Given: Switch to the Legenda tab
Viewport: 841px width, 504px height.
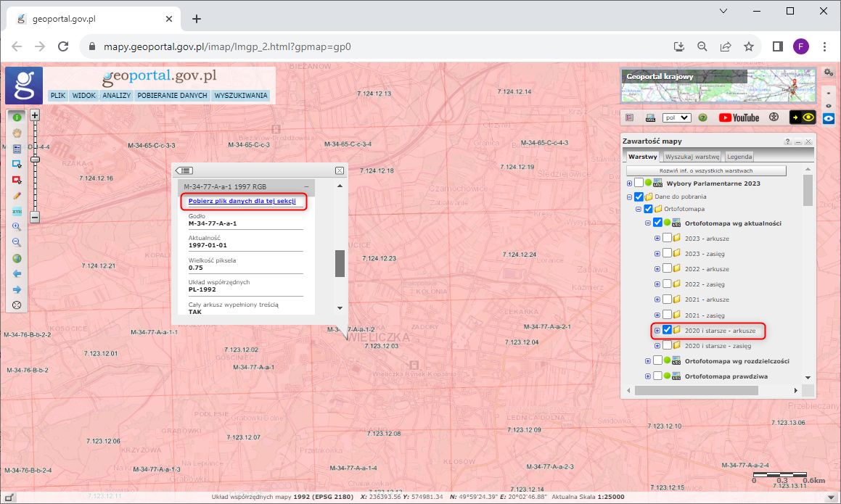Looking at the screenshot, I should coord(739,157).
